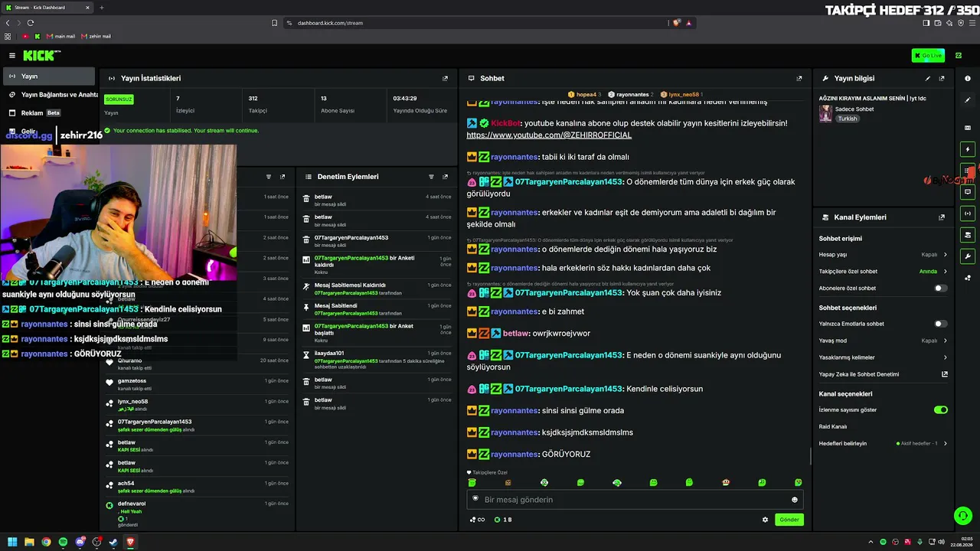The width and height of the screenshot is (980, 551).
Task: Select the Stream - Kick Dashboard tab
Action: coord(47,8)
